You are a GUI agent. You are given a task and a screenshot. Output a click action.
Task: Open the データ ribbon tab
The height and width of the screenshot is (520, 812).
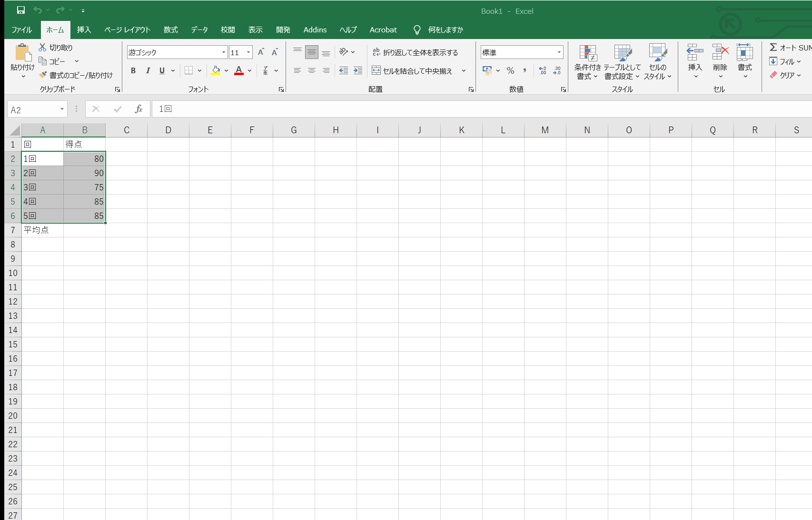(x=199, y=29)
